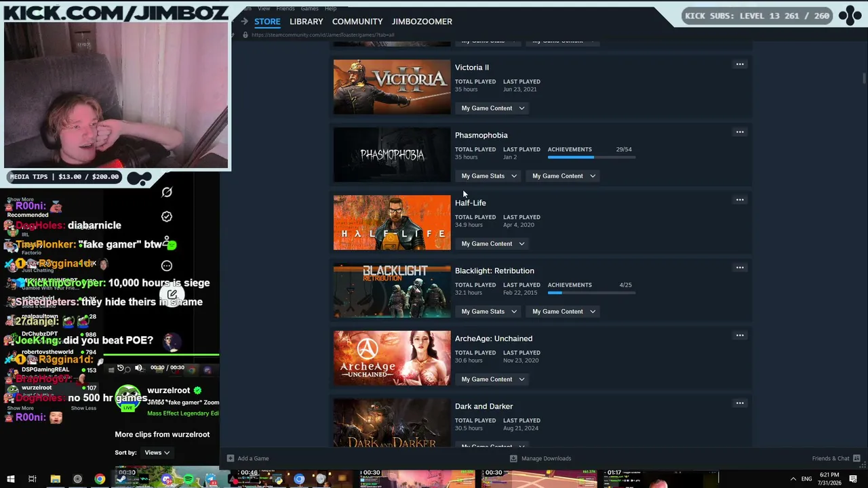Show hidden system tray icons
The width and height of the screenshot is (868, 488).
click(x=793, y=479)
